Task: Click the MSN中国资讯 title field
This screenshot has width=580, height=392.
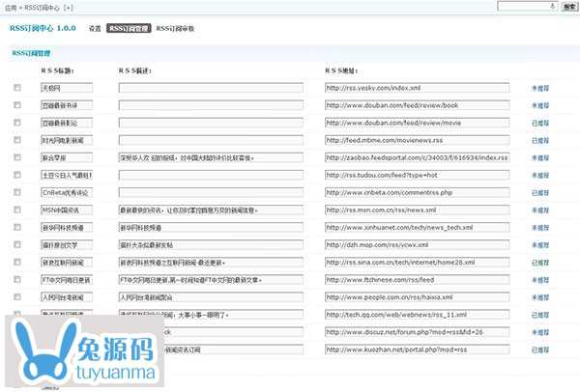Action: click(67, 210)
